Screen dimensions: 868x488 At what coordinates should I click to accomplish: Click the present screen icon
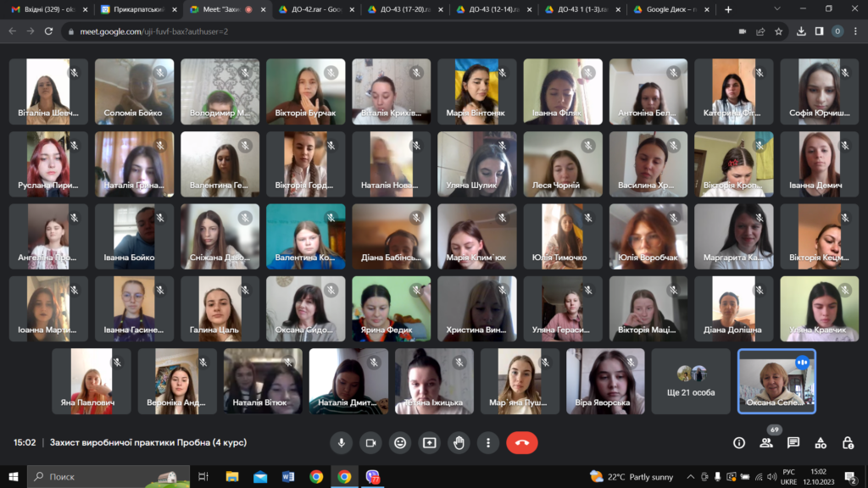430,442
